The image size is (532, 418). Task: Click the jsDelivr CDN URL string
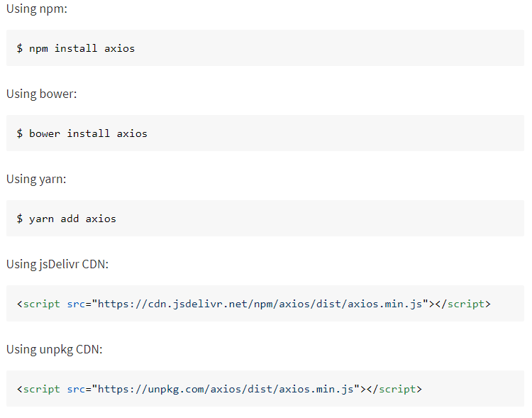260,304
